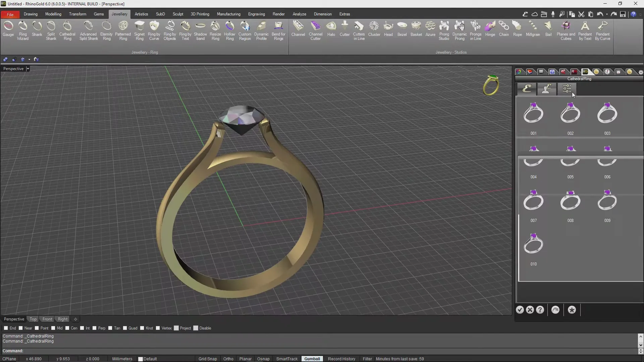Select the Dynamic Profile tool
Viewport: 644px width, 362px height.
click(261, 31)
